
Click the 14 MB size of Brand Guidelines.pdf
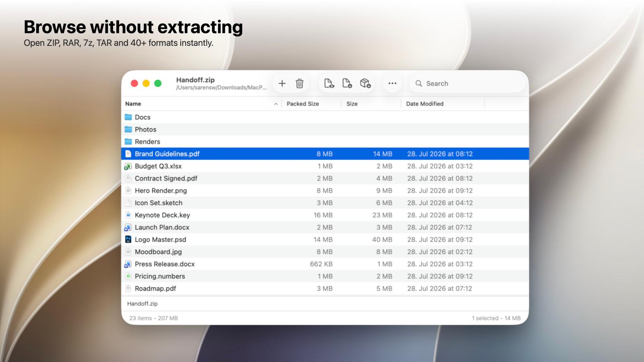coord(383,154)
